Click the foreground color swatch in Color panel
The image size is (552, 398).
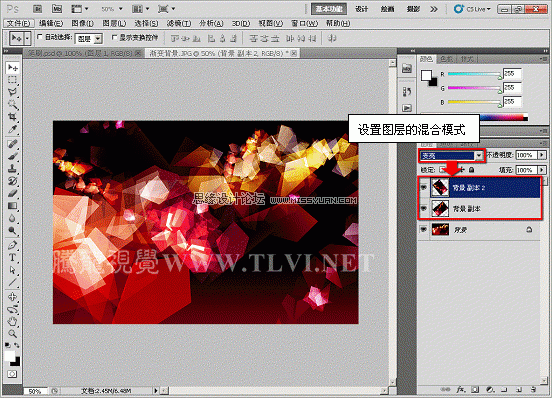pos(426,75)
